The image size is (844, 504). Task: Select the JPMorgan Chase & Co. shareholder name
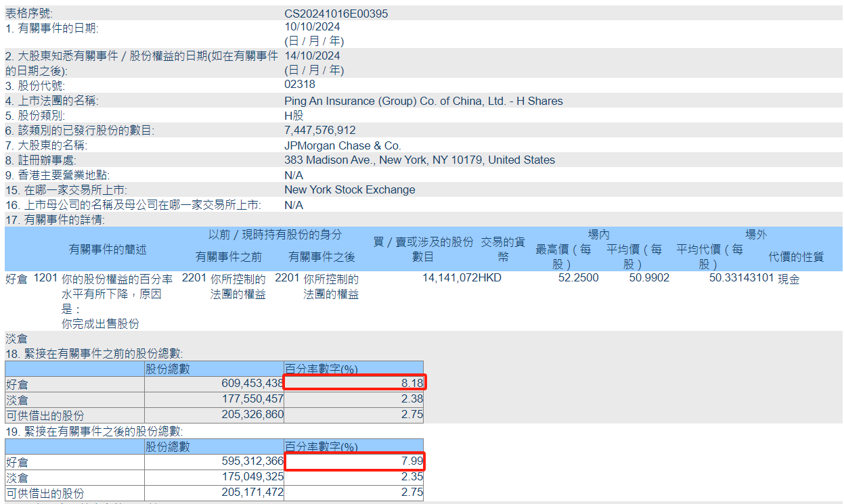342,145
